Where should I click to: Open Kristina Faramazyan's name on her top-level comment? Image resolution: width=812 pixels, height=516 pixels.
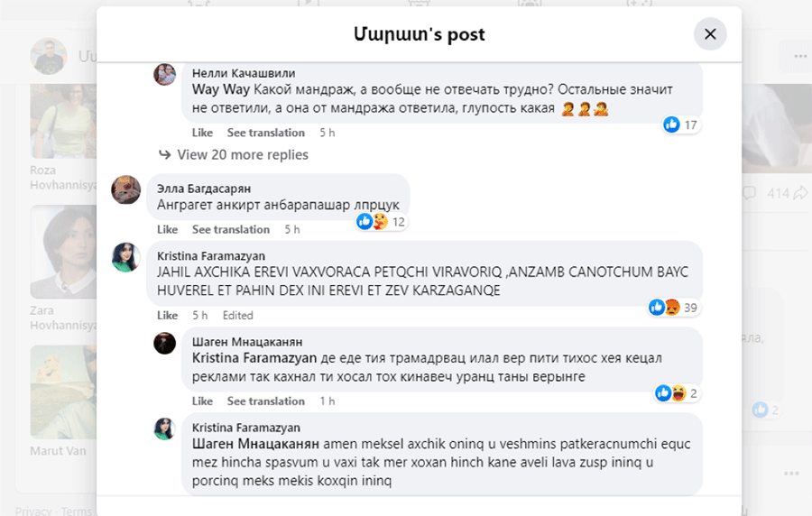point(211,256)
